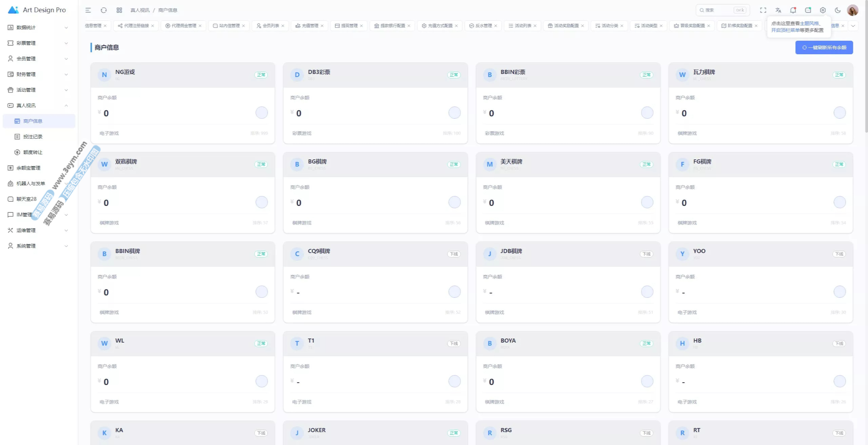Open the tab list dropdown chevron
868x445 pixels.
coord(853,26)
